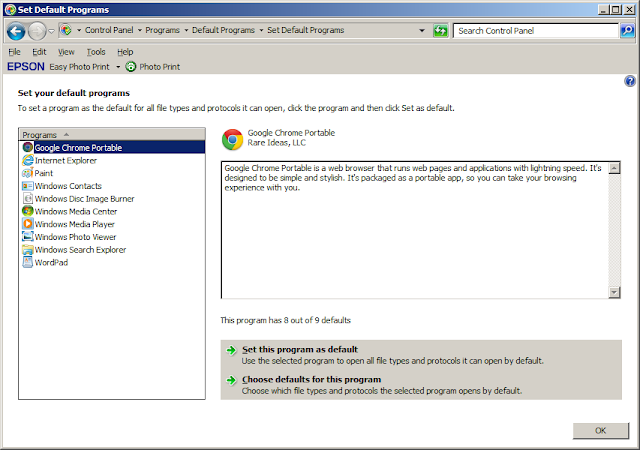Click the EPSON Photo Print toolbar icon
This screenshot has width=640, height=450.
coord(131,67)
